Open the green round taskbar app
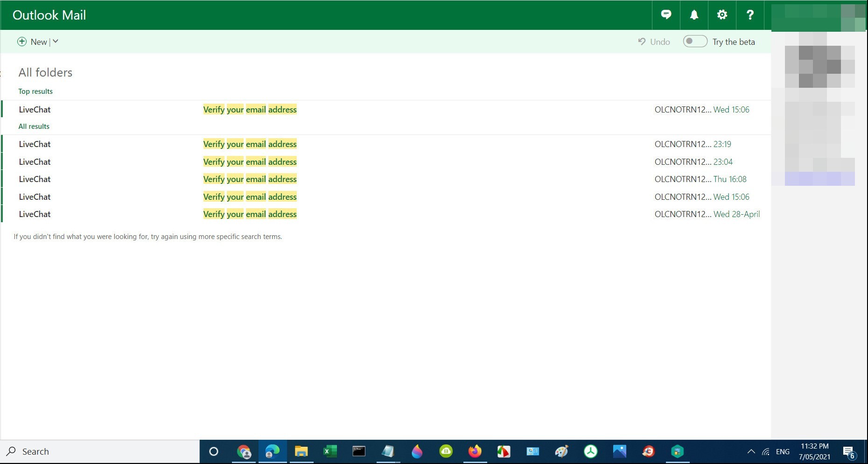Viewport: 868px width, 464px height. coord(446,451)
